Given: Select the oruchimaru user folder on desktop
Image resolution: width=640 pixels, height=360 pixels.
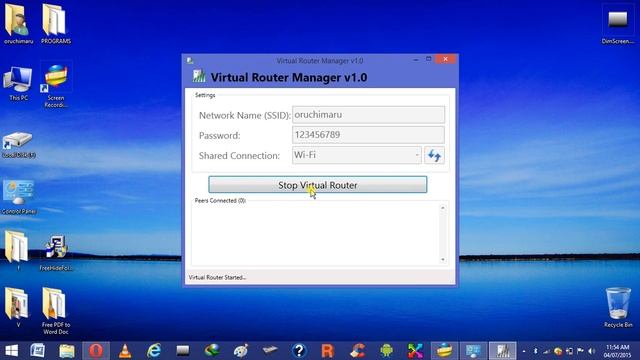Looking at the screenshot, I should [18, 24].
